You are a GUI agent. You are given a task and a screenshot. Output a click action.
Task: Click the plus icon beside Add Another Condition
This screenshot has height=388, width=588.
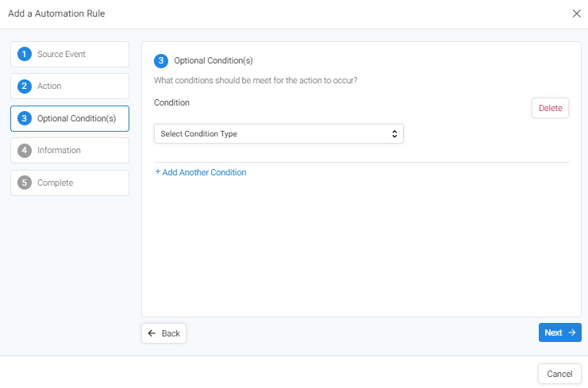157,171
